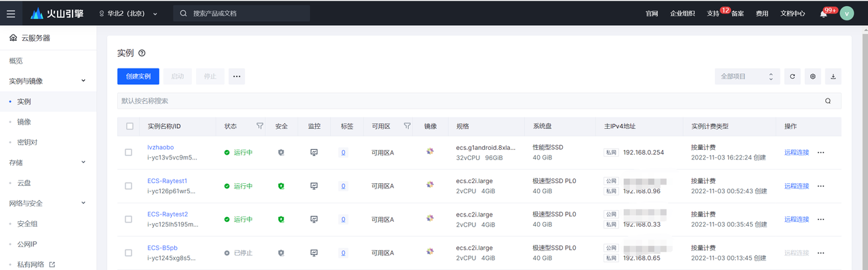Go to 文档中心 in top bar
Viewport: 868px width, 270px height.
(793, 14)
